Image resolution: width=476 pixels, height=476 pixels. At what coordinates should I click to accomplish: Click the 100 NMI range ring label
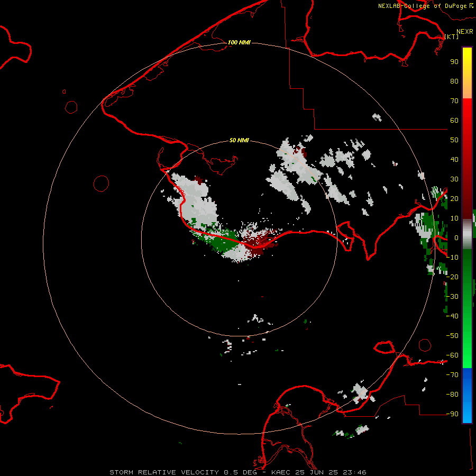(239, 42)
